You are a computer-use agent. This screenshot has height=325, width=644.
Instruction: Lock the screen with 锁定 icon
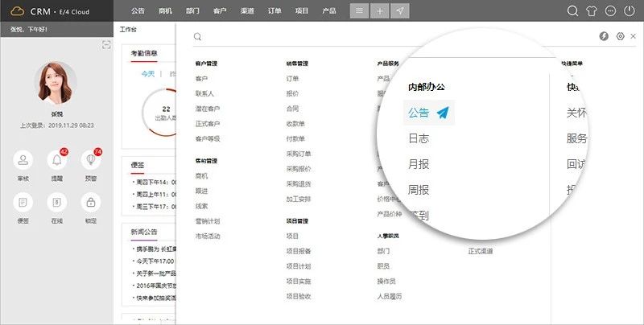point(90,202)
